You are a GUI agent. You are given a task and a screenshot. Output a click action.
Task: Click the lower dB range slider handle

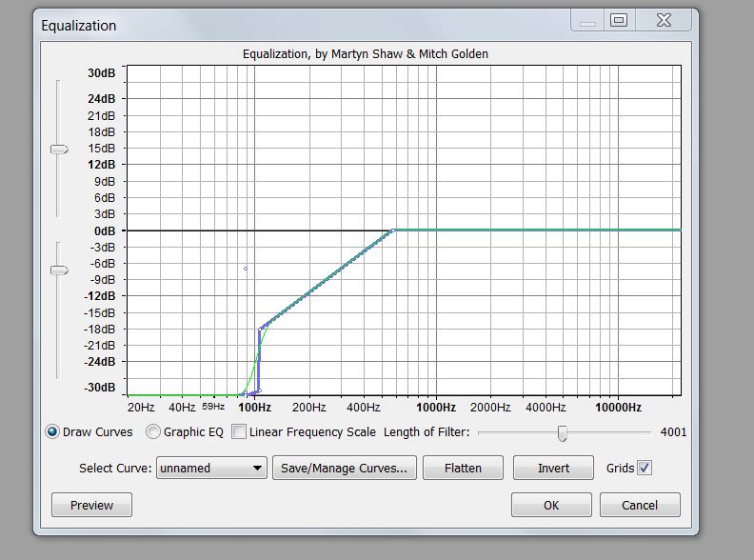59,270
